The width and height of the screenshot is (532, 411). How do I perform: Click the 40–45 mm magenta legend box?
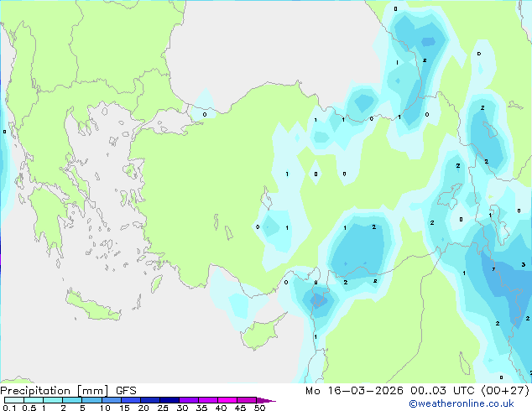227,400
